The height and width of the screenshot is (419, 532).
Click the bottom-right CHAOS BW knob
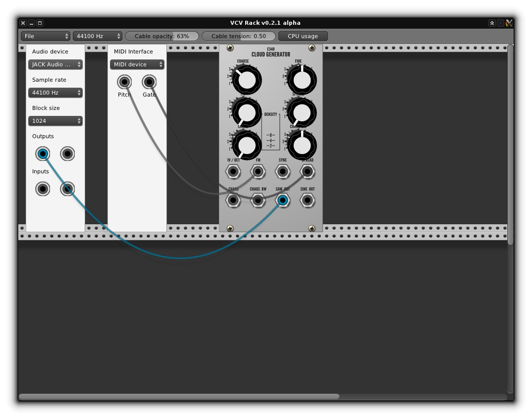[302, 145]
